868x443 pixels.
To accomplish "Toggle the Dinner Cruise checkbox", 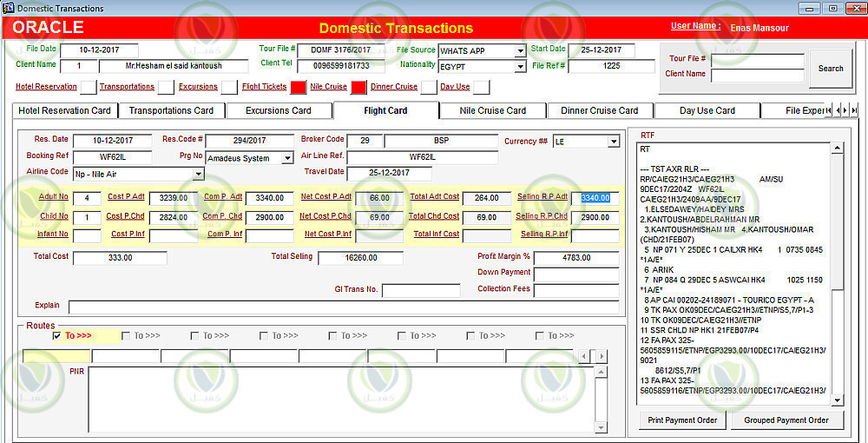I will pos(429,87).
